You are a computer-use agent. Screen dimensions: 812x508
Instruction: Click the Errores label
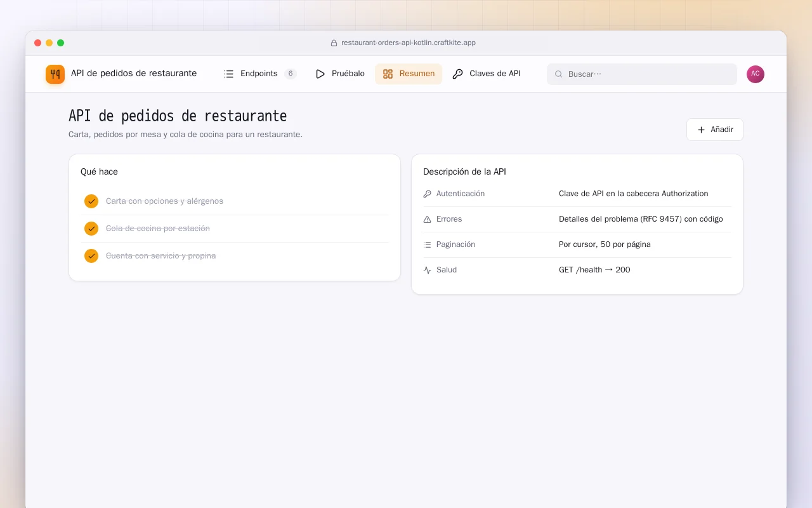click(449, 219)
